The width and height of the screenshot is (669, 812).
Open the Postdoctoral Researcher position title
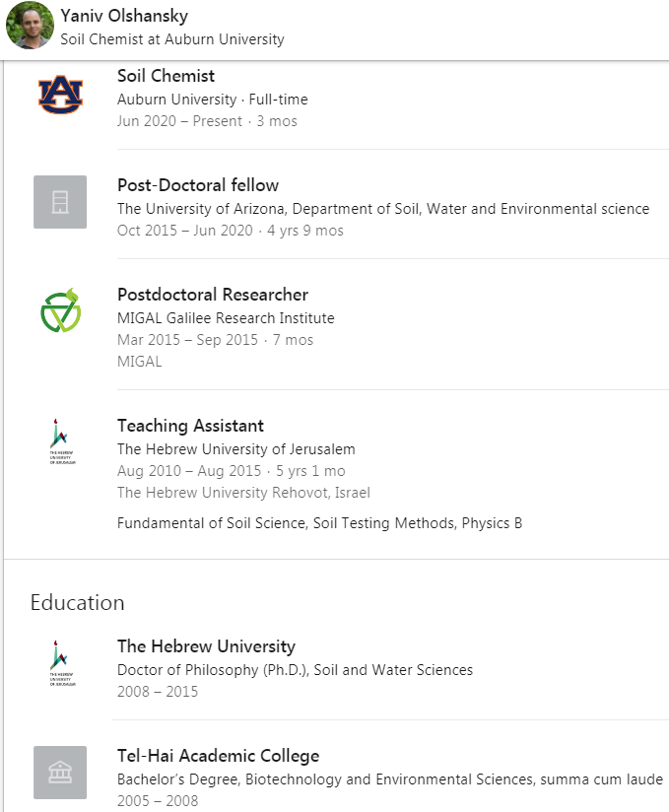[212, 295]
